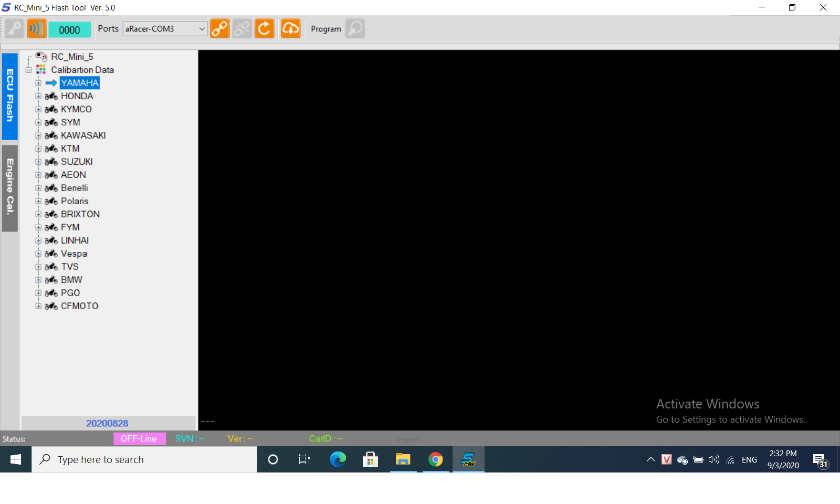
Task: Select the RC_Mini_5 root node
Action: [x=72, y=57]
